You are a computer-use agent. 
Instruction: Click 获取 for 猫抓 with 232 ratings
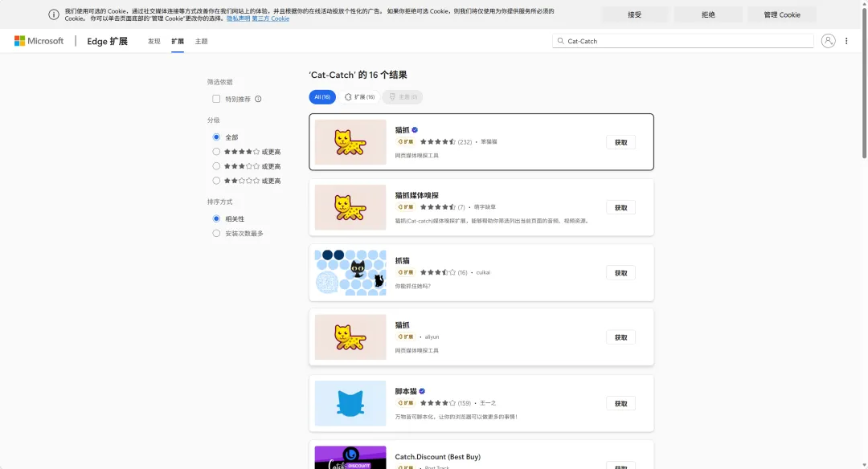click(x=620, y=142)
